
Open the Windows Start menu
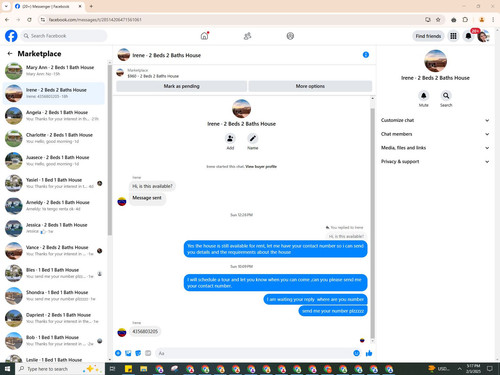[7, 369]
